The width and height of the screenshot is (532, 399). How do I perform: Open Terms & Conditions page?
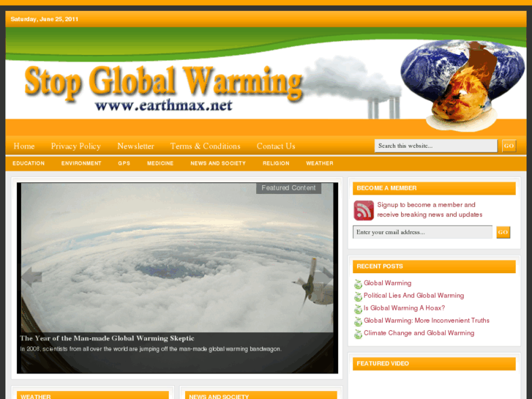(x=206, y=146)
